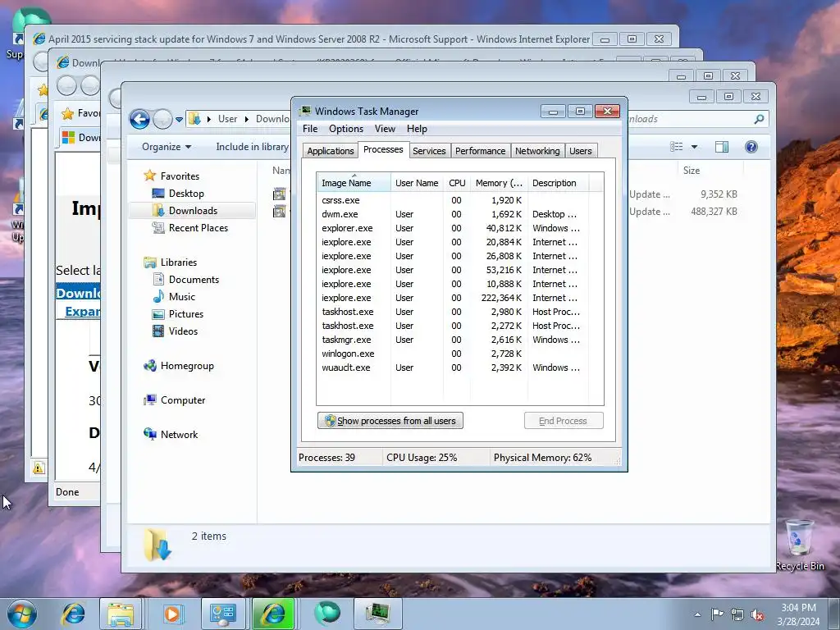Open view options dropdown arrow in Explorer

point(694,147)
